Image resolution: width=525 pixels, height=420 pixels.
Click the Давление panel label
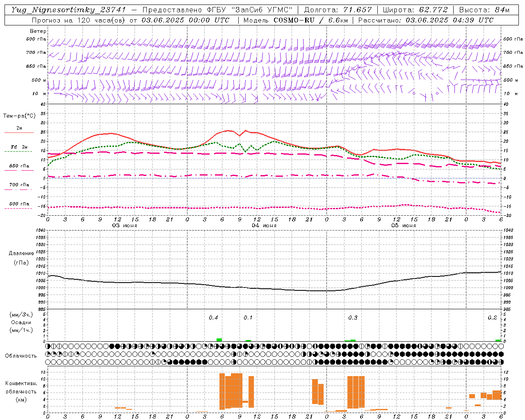21,253
